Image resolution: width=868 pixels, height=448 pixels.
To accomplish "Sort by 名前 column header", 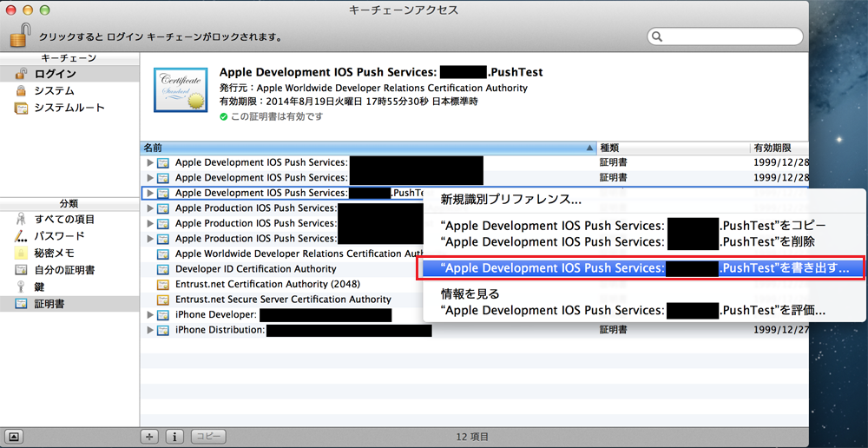I will [368, 148].
